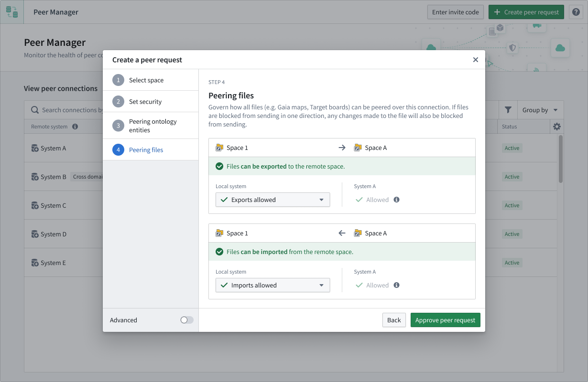
Task: Click the Approve peer request button
Action: pyautogui.click(x=445, y=320)
